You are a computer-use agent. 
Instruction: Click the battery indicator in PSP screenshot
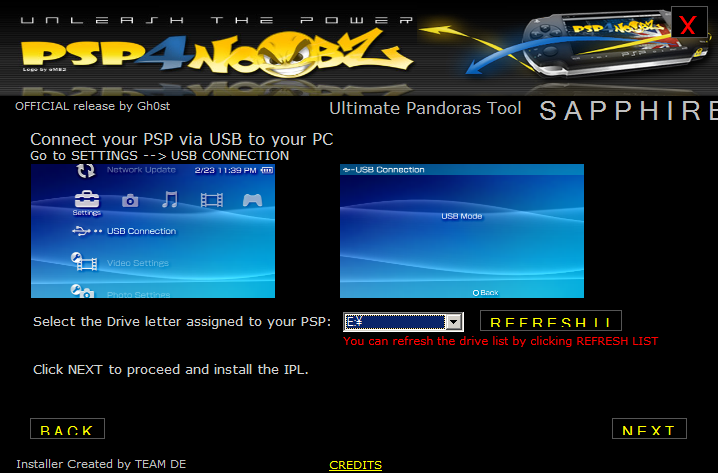[x=267, y=170]
